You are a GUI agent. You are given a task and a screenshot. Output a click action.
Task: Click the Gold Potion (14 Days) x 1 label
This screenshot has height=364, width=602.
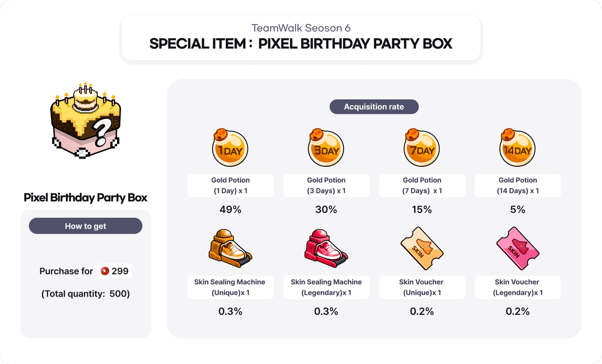pos(518,185)
